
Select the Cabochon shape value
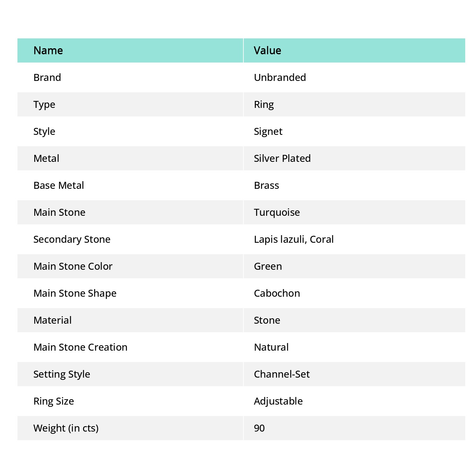277,293
